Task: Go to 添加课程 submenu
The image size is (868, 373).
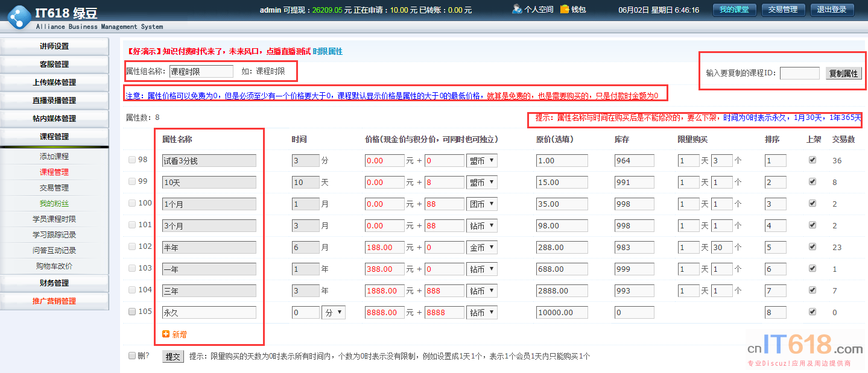Action: click(54, 157)
